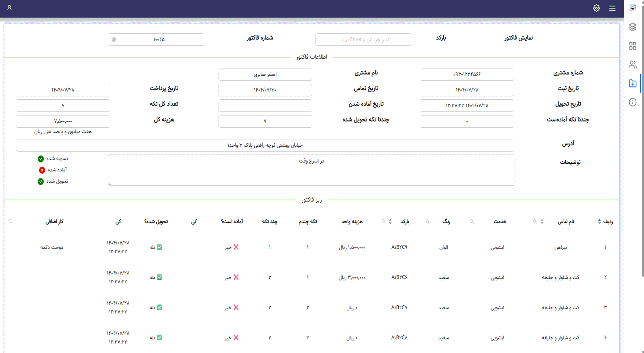644x353 pixels.
Task: Toggle تحویل شده checkbox for row 1
Action: (x=159, y=247)
